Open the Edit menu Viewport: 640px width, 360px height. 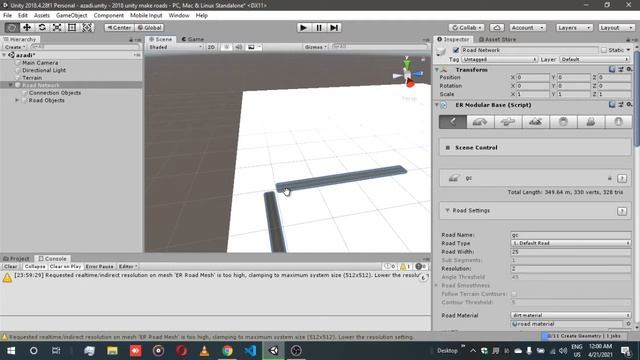(x=23, y=16)
